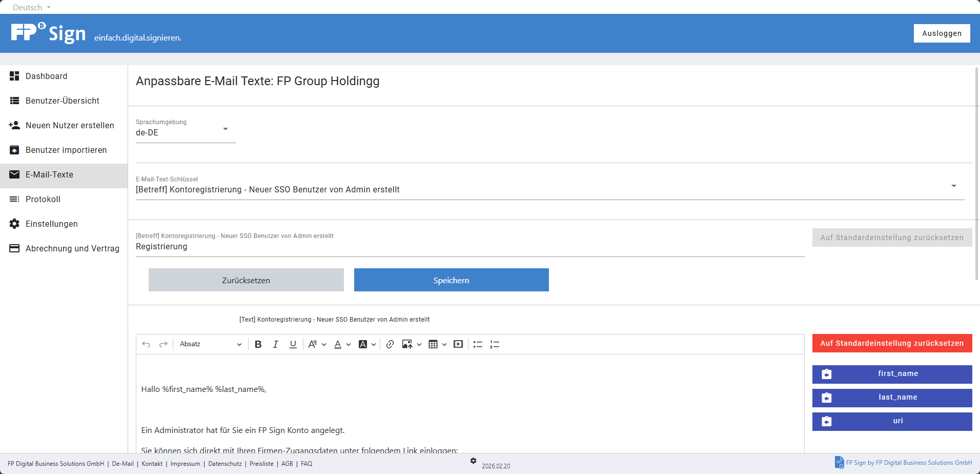
Task: Click the FP Sign logo in the header
Action: tap(48, 33)
